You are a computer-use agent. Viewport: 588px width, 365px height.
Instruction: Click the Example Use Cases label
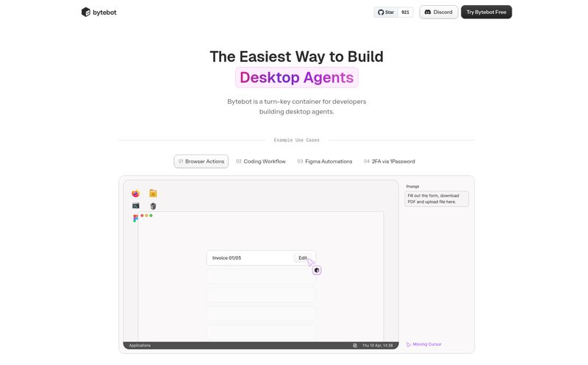[297, 140]
